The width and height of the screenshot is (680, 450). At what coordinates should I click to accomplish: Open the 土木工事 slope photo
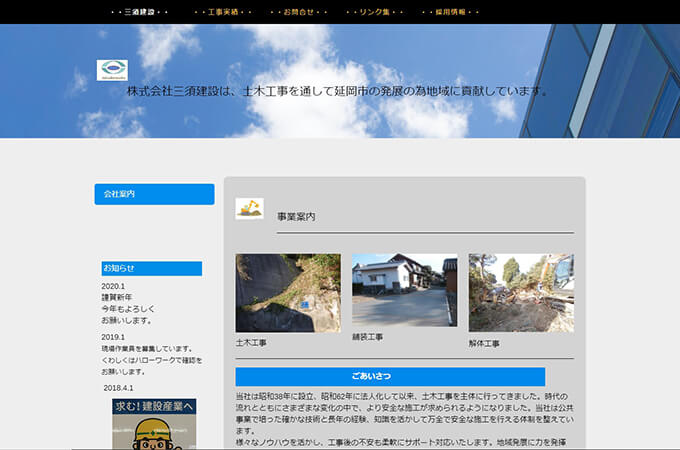coord(288,293)
